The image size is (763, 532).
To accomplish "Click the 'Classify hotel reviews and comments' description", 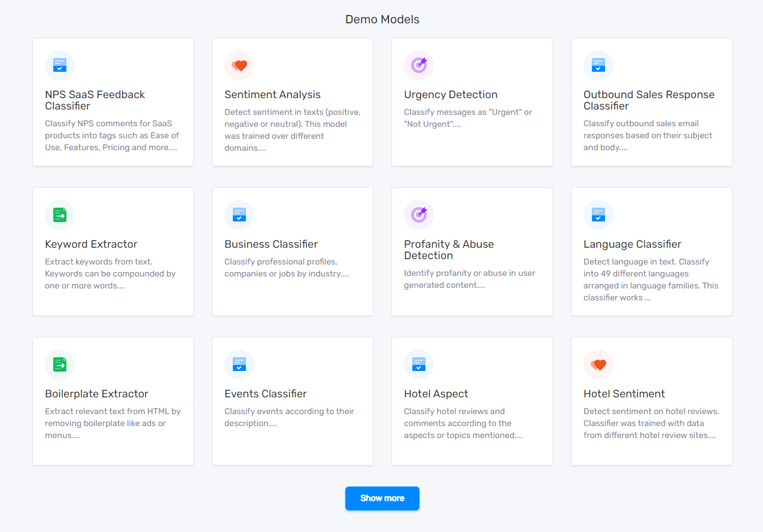I will point(463,423).
